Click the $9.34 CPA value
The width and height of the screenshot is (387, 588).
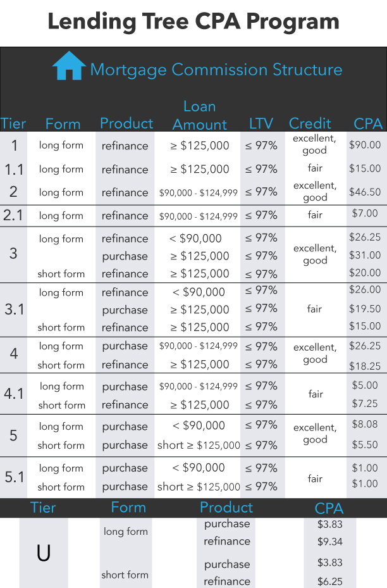tap(329, 542)
